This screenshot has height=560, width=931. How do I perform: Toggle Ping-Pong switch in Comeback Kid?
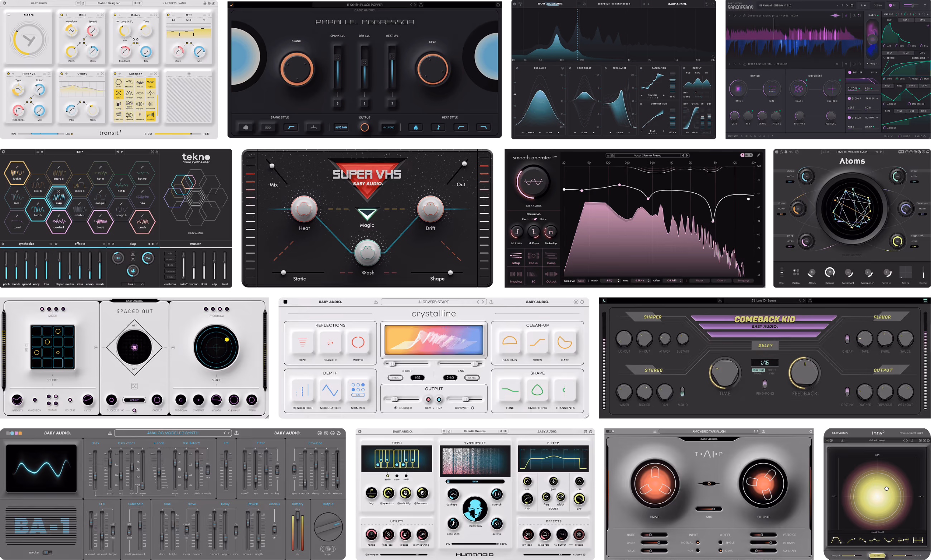(x=764, y=384)
